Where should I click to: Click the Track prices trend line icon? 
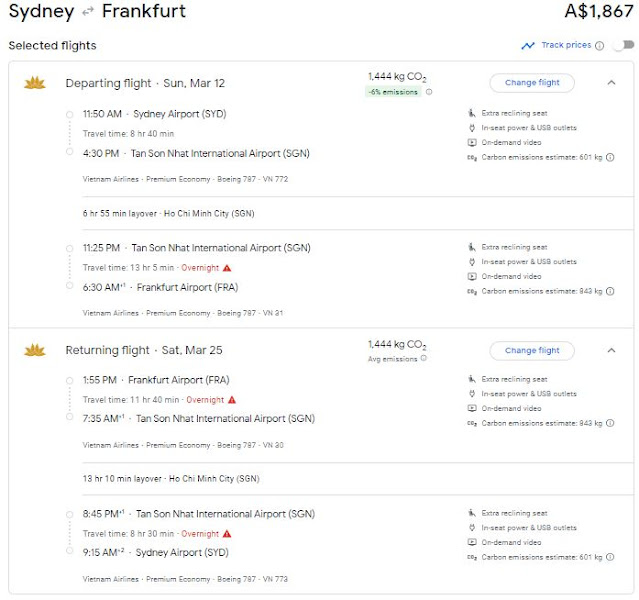click(528, 45)
